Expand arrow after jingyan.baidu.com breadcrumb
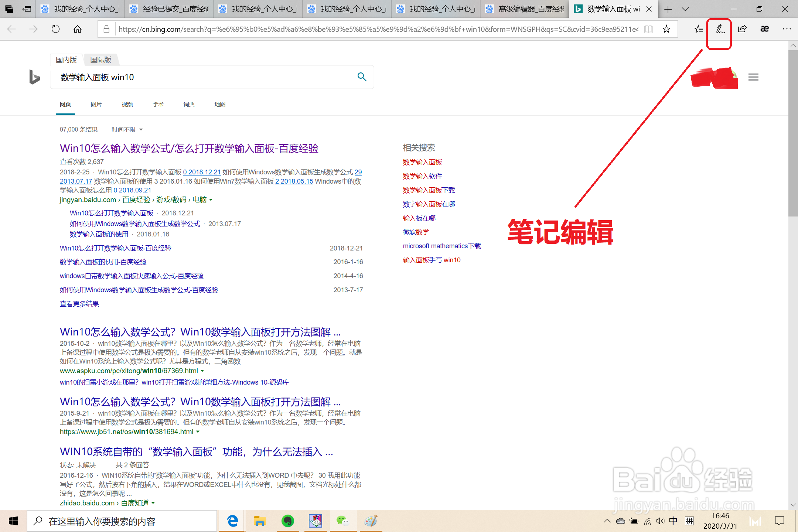798x532 pixels. pos(211,200)
